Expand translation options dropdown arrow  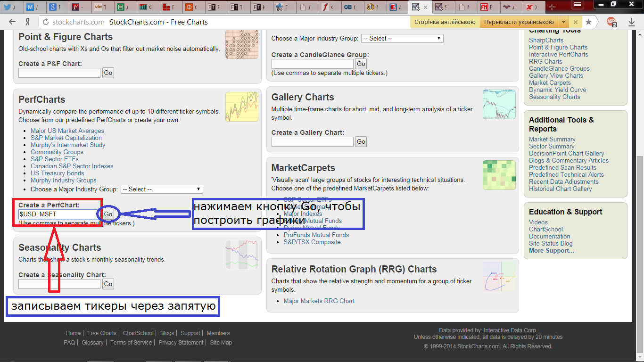563,22
